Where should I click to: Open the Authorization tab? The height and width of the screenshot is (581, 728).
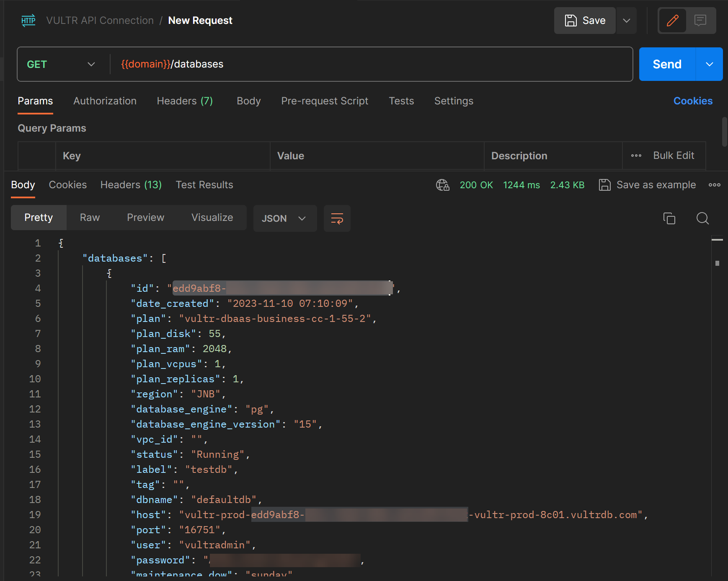105,101
